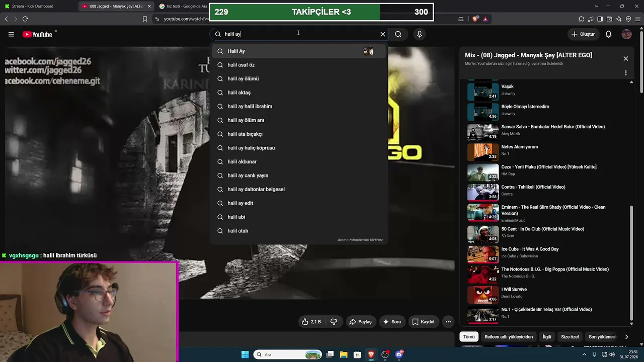Pick 'halil atalı' suggestion

pyautogui.click(x=299, y=231)
